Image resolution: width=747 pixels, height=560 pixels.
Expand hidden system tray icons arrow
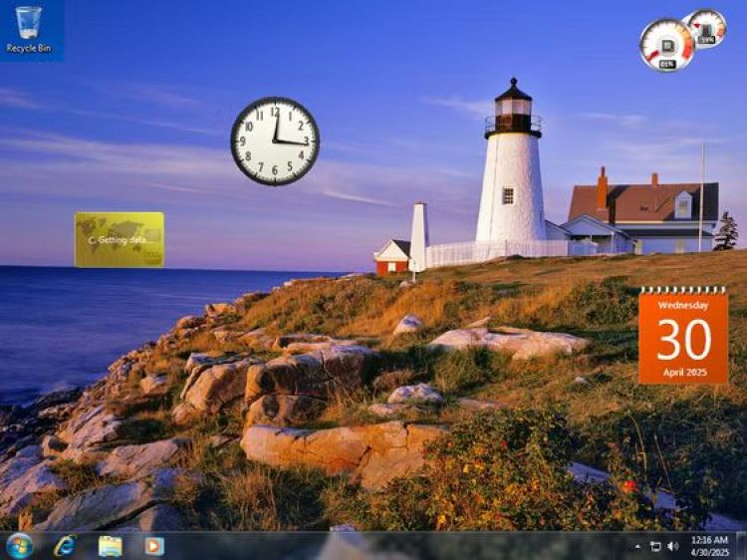pos(637,546)
